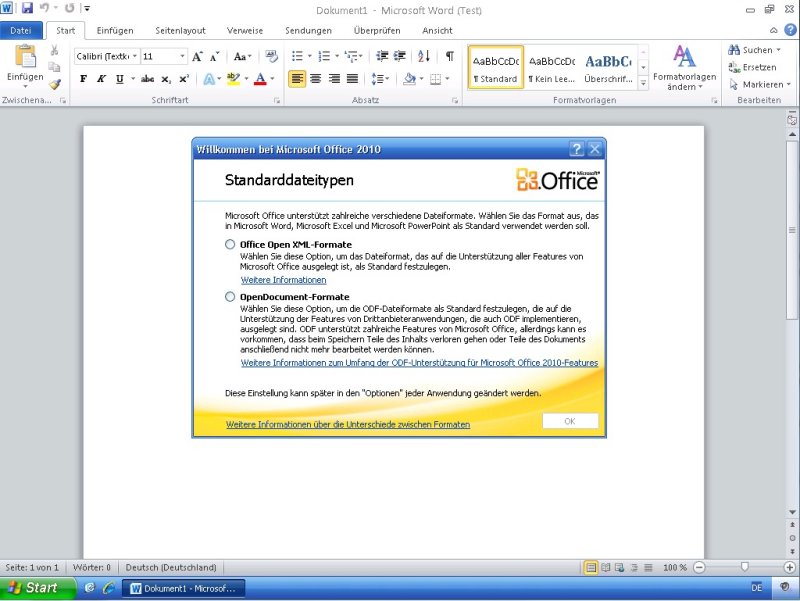Click the Weitere Informationen link under XML-Formate
The width and height of the screenshot is (800, 601).
[283, 280]
